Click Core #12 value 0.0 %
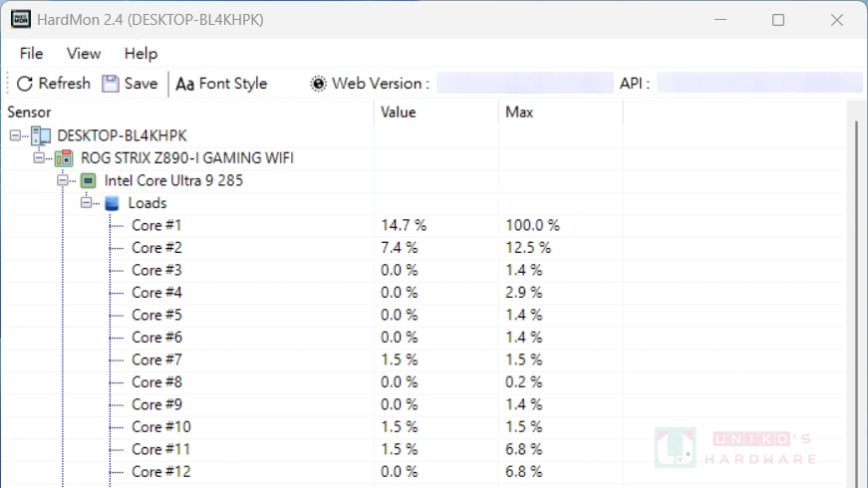 (x=400, y=472)
